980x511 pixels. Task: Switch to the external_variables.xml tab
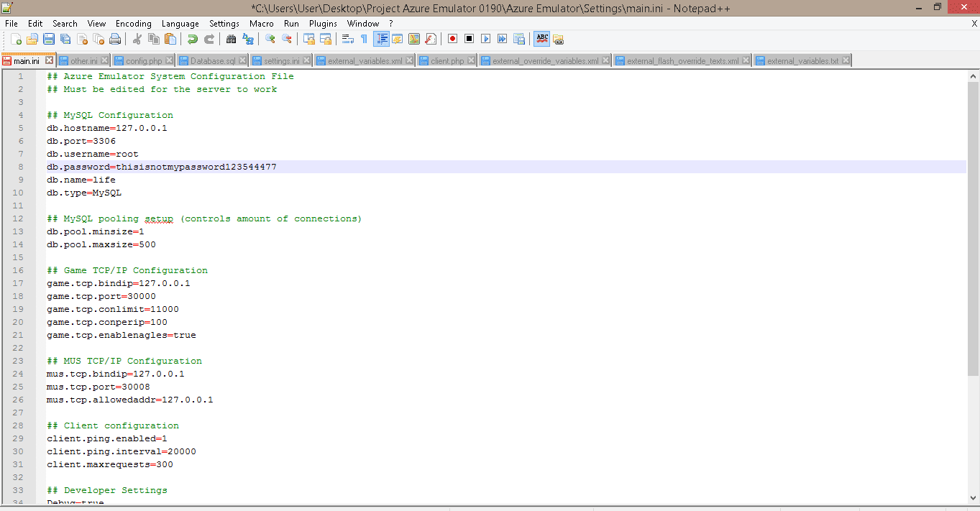coord(365,61)
